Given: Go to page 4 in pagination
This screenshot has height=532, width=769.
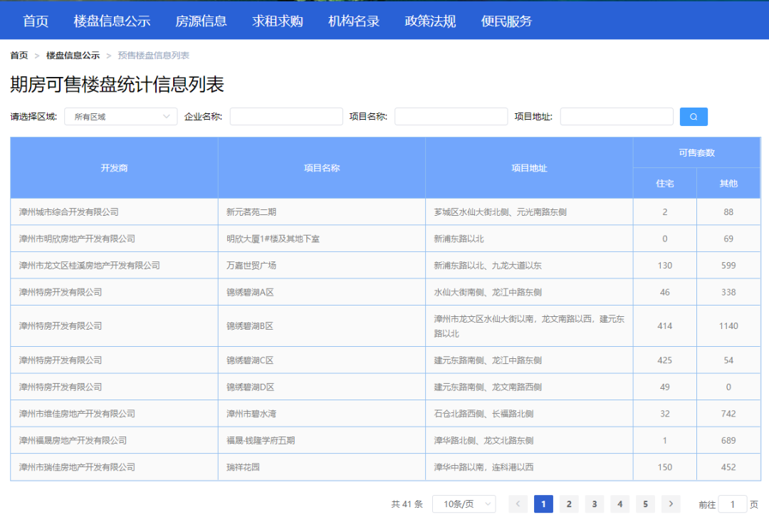Looking at the screenshot, I should 619,504.
